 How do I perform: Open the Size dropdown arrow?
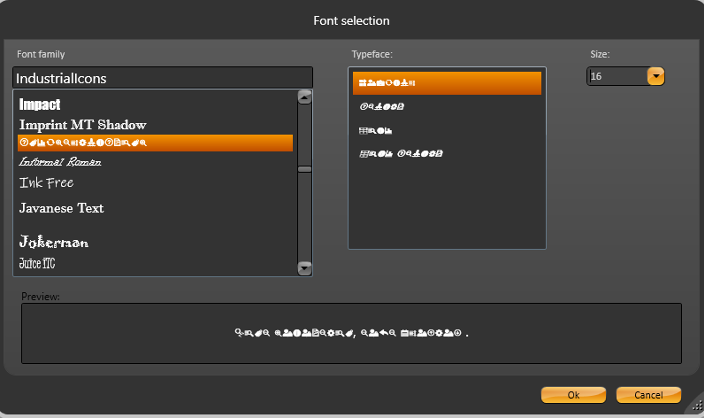pos(656,76)
